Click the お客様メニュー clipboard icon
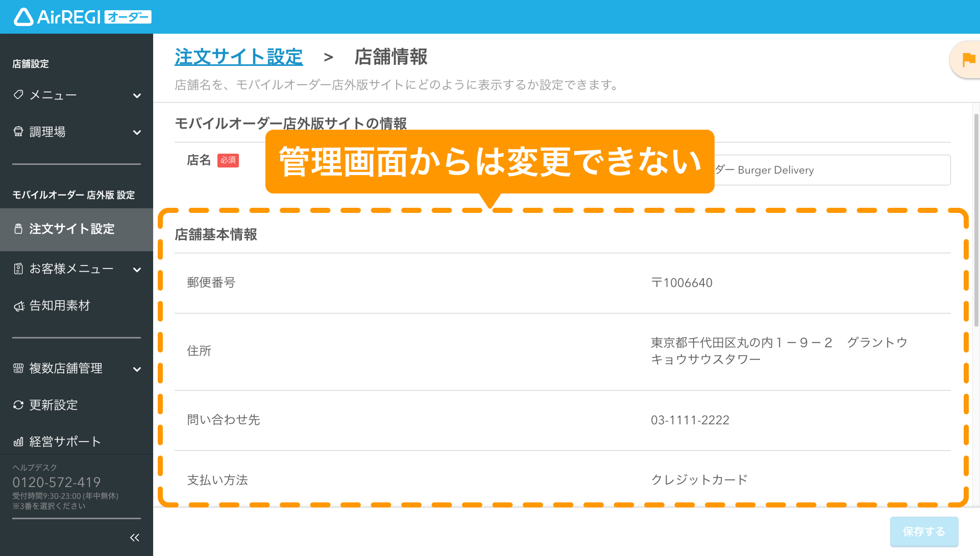 pyautogui.click(x=18, y=269)
